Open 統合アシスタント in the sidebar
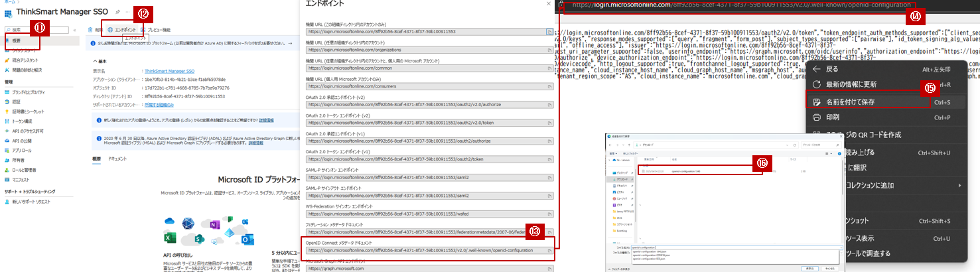 tap(23, 60)
